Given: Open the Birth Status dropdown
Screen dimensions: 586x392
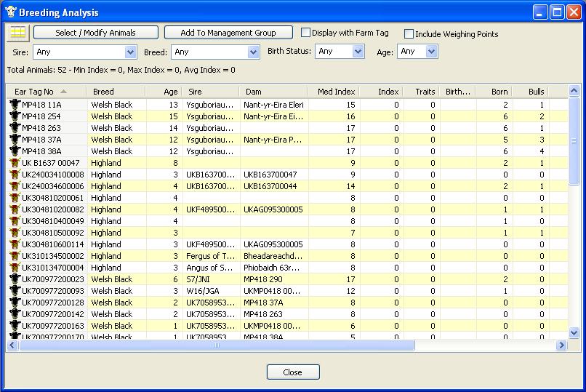Looking at the screenshot, I should [x=358, y=51].
